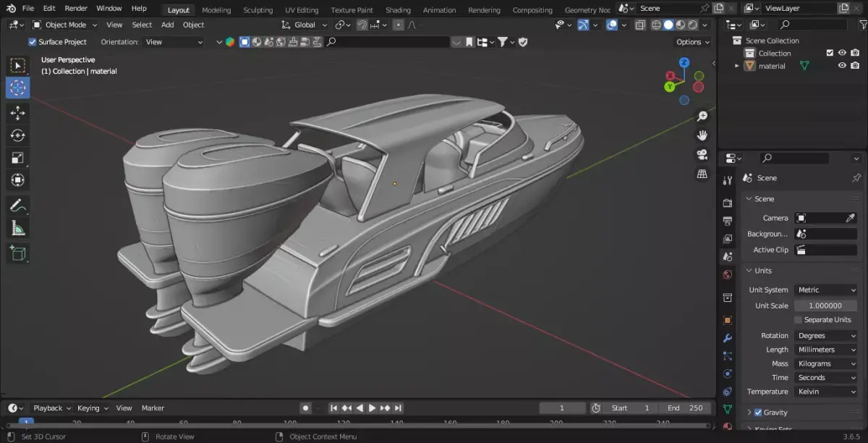Open the Physics properties tab icon

coord(728,374)
